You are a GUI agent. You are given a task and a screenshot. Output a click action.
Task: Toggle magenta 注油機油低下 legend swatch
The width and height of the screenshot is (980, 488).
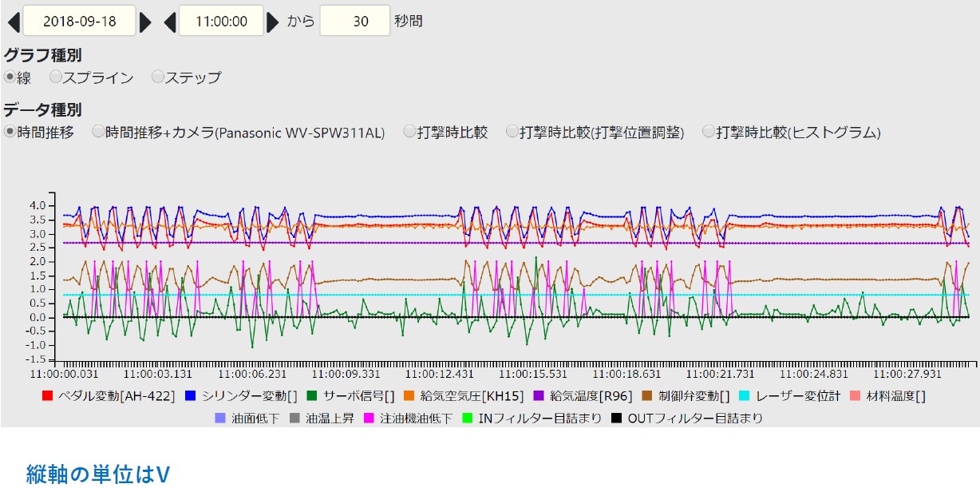pos(369,418)
